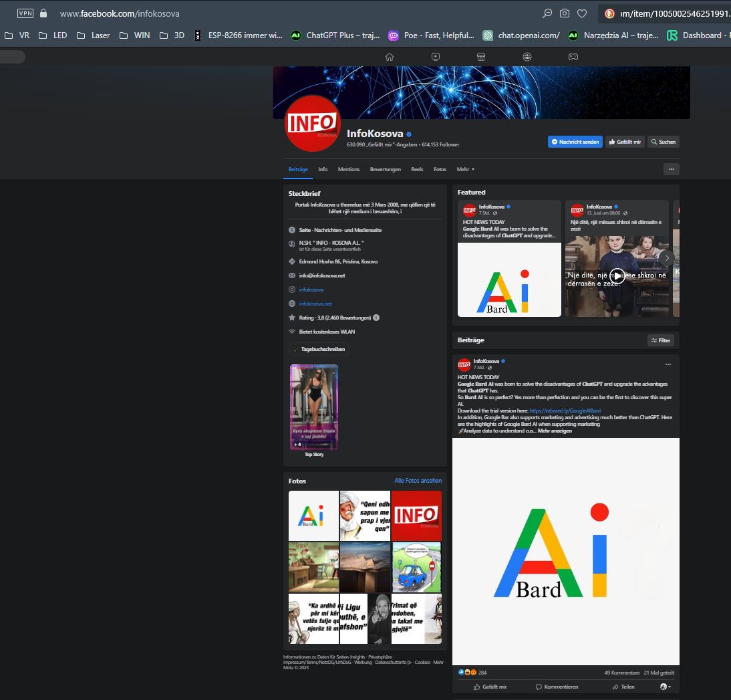Screen dimensions: 731x700
Task: Open Facebook Groups icon
Action: pyautogui.click(x=527, y=57)
